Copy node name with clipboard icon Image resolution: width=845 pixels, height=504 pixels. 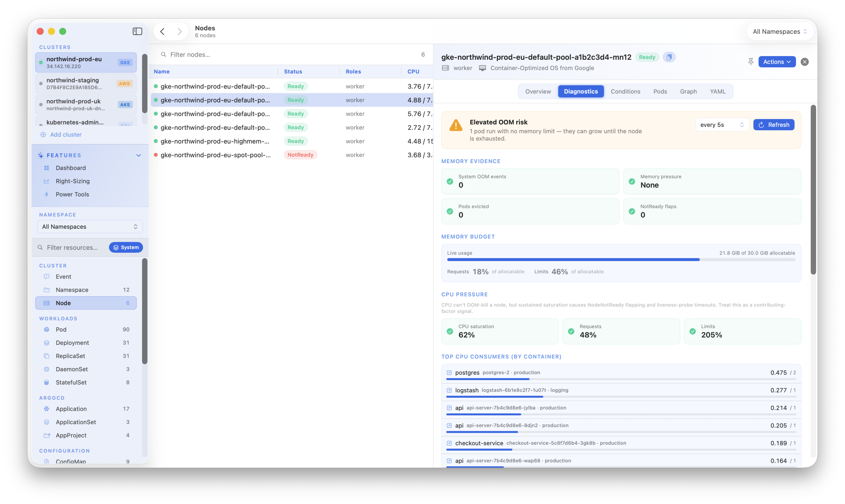click(x=669, y=57)
